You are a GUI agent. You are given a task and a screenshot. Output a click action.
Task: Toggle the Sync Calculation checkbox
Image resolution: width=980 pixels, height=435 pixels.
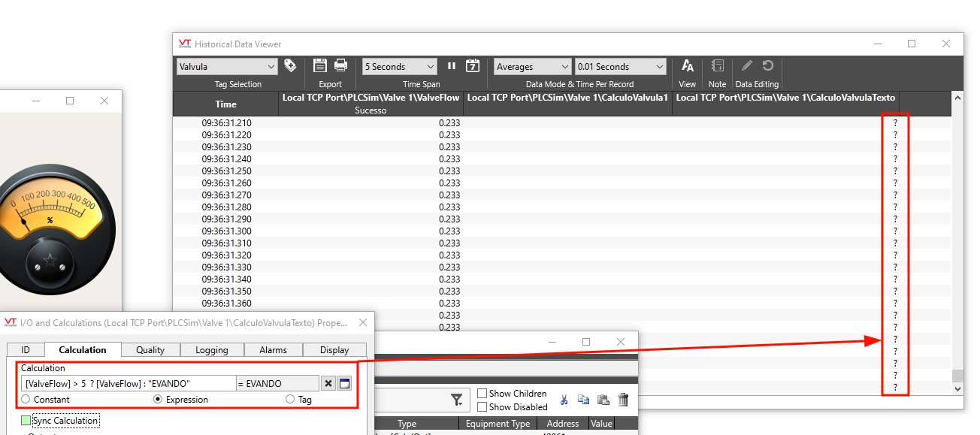[26, 421]
